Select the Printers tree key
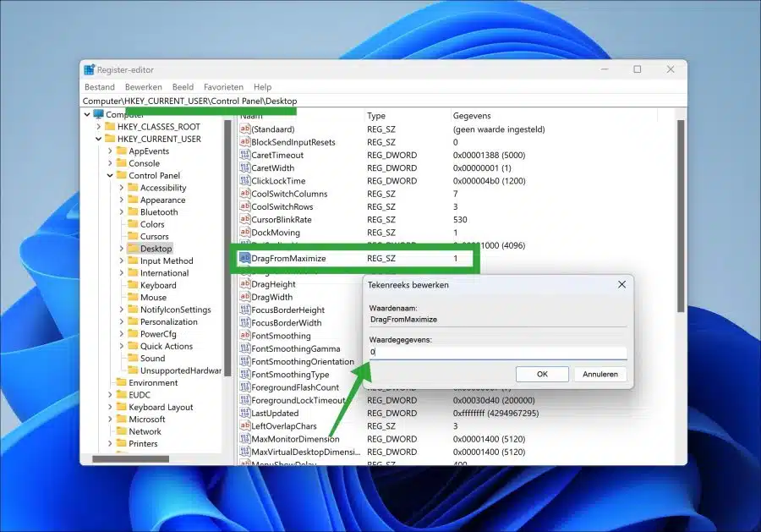 click(x=143, y=443)
